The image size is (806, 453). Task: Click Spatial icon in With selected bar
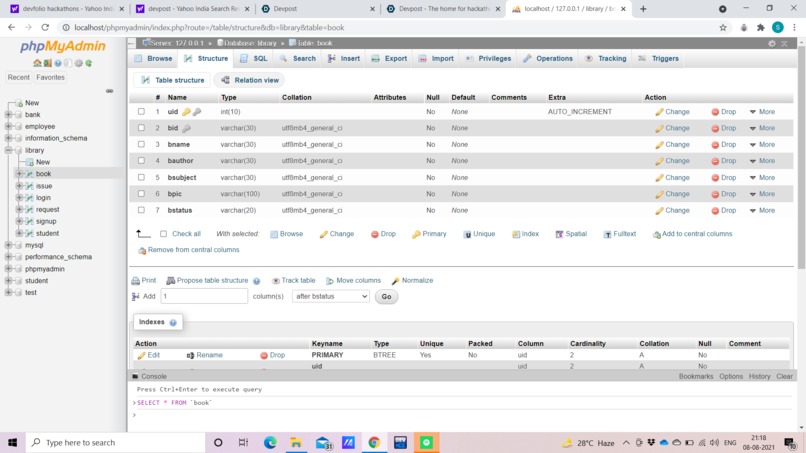click(x=559, y=234)
